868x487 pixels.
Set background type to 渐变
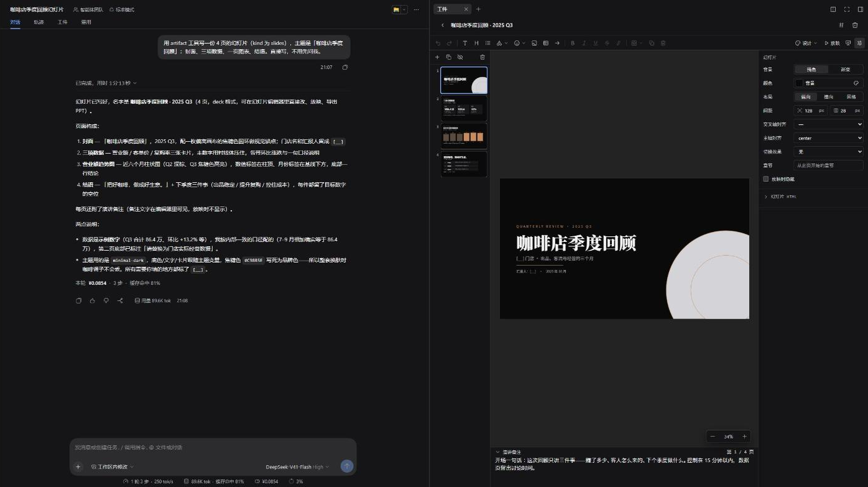point(846,70)
